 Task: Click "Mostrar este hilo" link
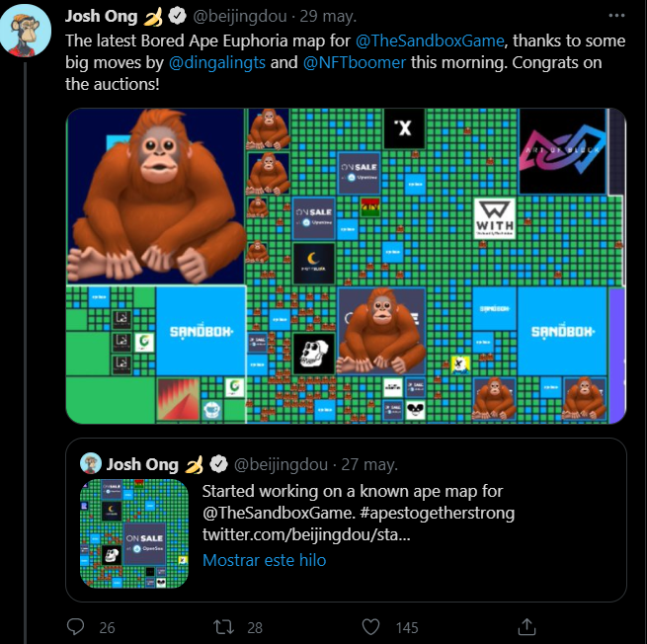[x=264, y=560]
